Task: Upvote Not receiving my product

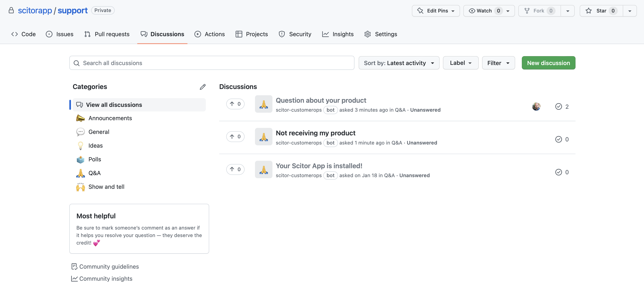Action: pyautogui.click(x=235, y=137)
